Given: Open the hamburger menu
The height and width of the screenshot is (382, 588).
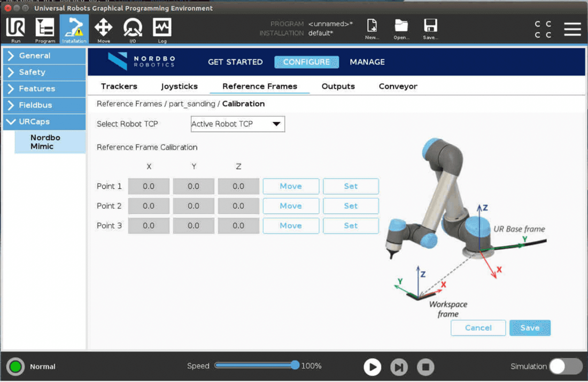Looking at the screenshot, I should click(572, 29).
